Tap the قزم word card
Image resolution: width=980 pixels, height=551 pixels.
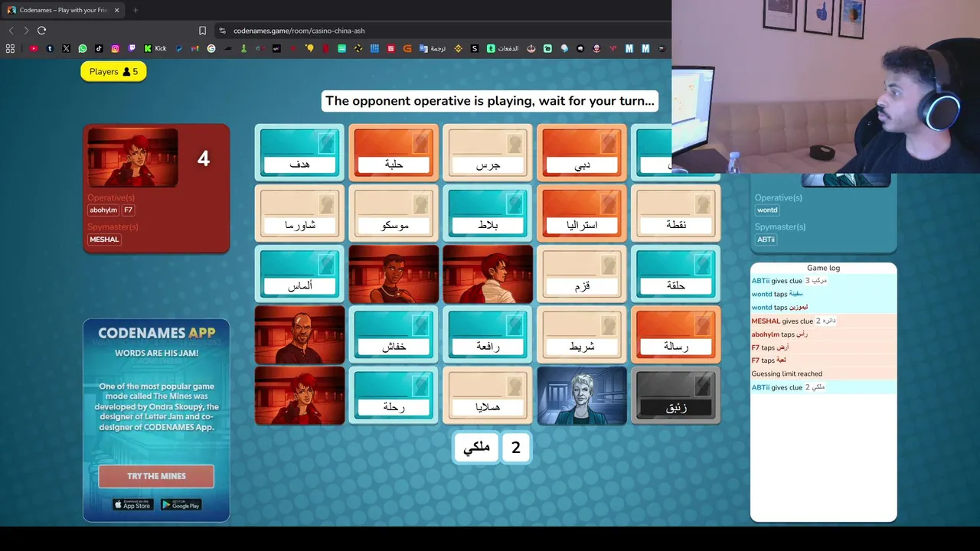tap(582, 273)
